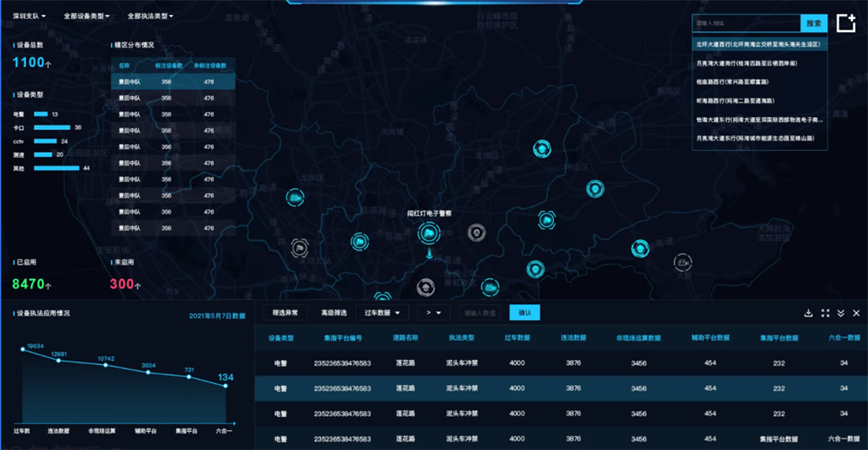Viewport: 868px width, 450px height.
Task: Collapse the table panel with double-chevron icon
Action: tap(840, 313)
